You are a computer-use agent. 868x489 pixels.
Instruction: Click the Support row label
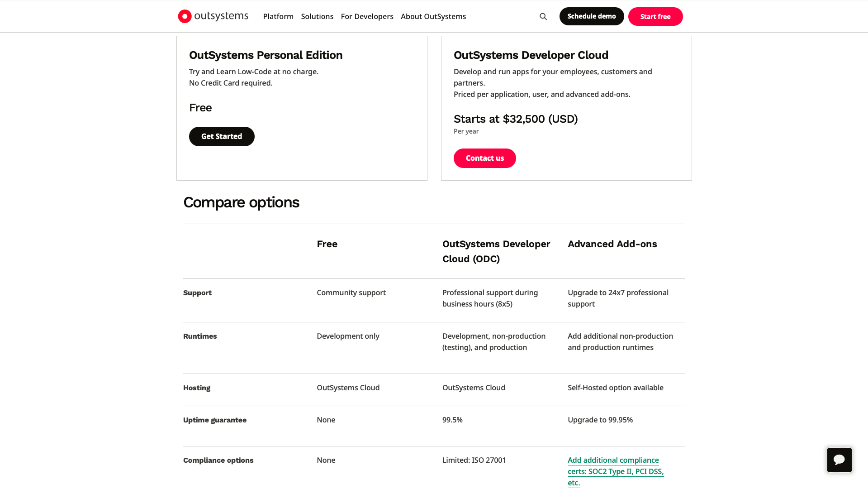click(197, 293)
